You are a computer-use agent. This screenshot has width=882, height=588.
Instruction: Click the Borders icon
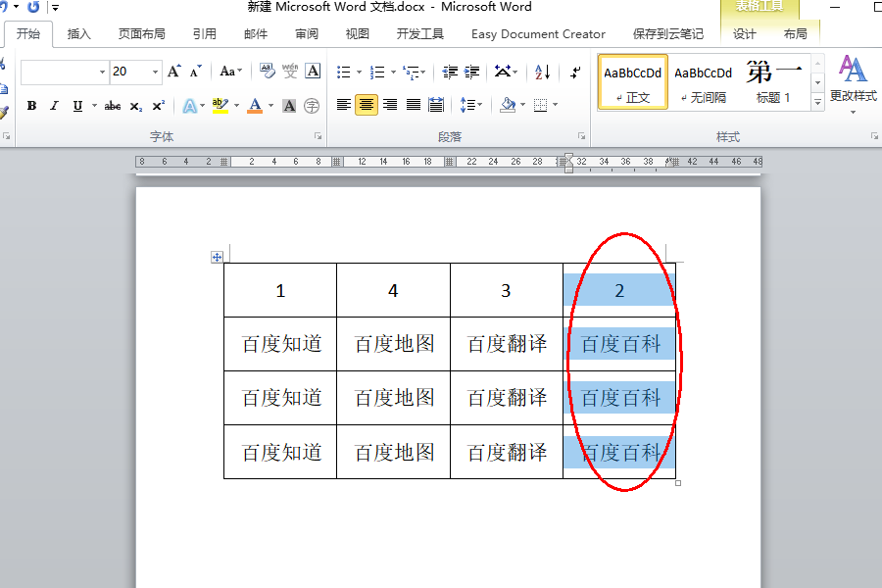(540, 105)
